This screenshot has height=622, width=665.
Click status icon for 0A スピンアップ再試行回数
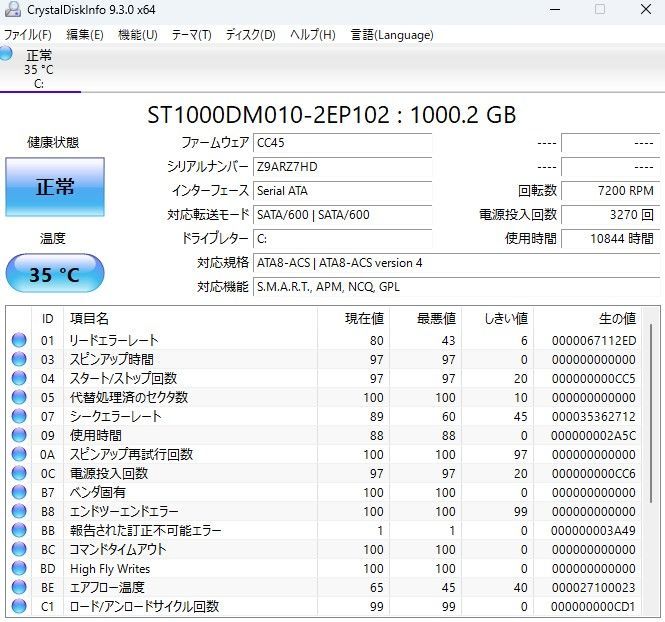pos(19,454)
